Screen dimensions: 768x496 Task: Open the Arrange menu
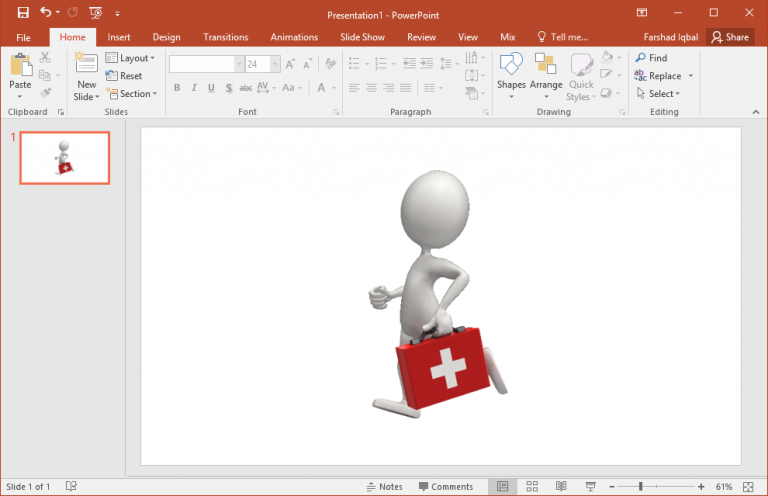click(546, 76)
